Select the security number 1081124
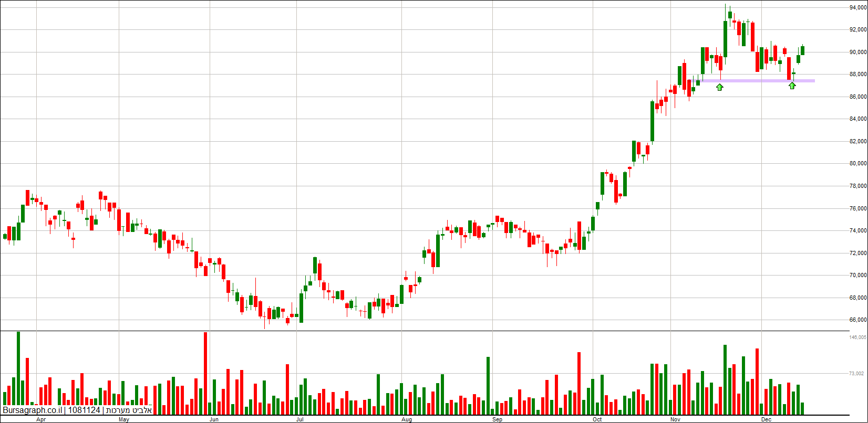 (84, 410)
